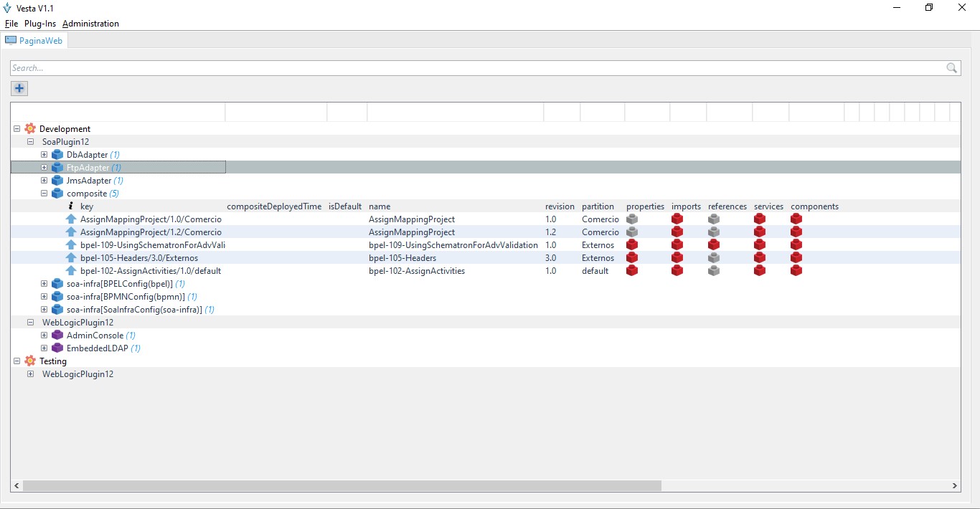Screen dimensions: 980x509
Task: Click the search magnifier icon
Action: [952, 68]
